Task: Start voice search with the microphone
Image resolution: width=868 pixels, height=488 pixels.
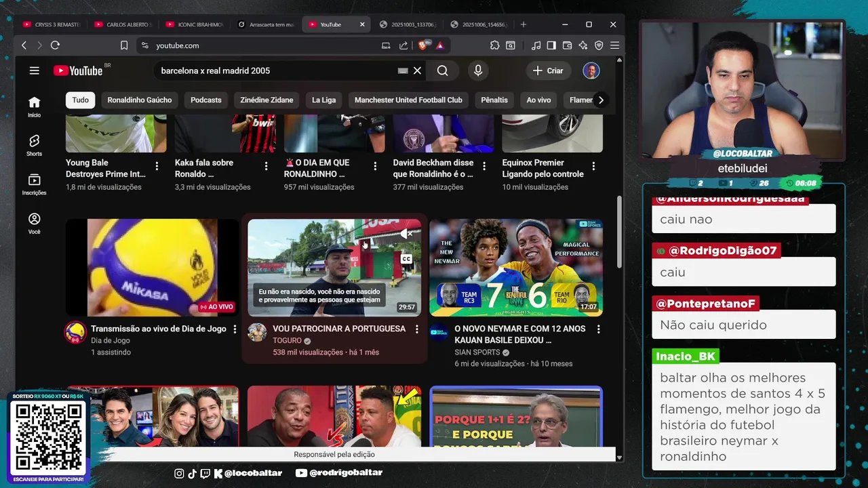Action: coord(478,70)
